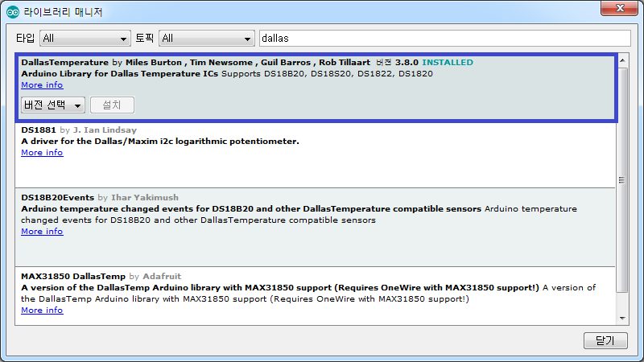Screen dimensions: 644x362
Task: Open More info link under DS1881
Action: pos(42,152)
